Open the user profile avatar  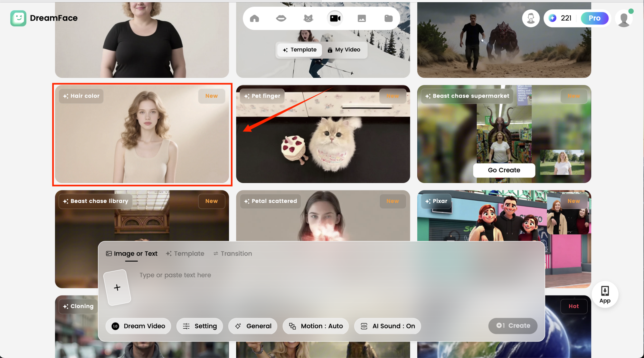click(x=624, y=18)
